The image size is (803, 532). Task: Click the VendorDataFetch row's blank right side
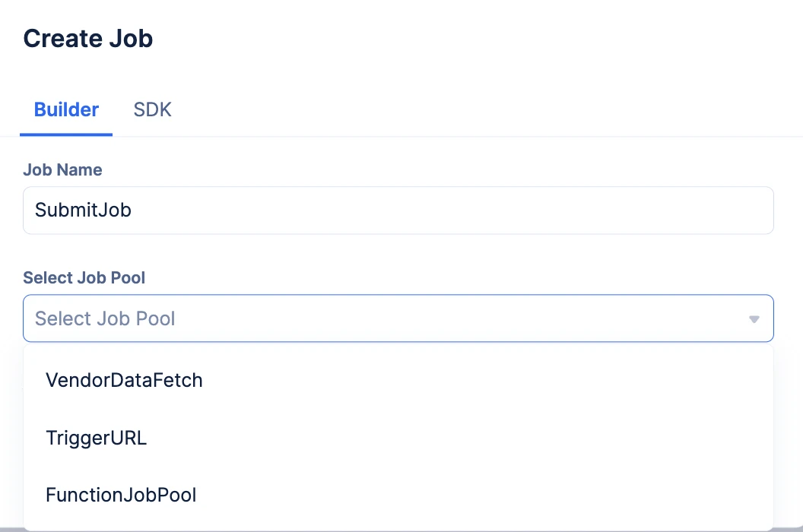click(x=532, y=380)
